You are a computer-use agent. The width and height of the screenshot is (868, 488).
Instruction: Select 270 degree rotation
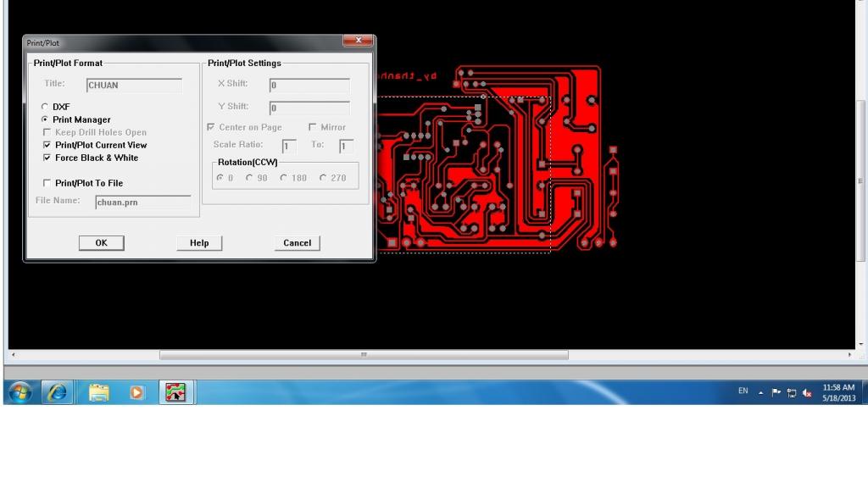(323, 178)
